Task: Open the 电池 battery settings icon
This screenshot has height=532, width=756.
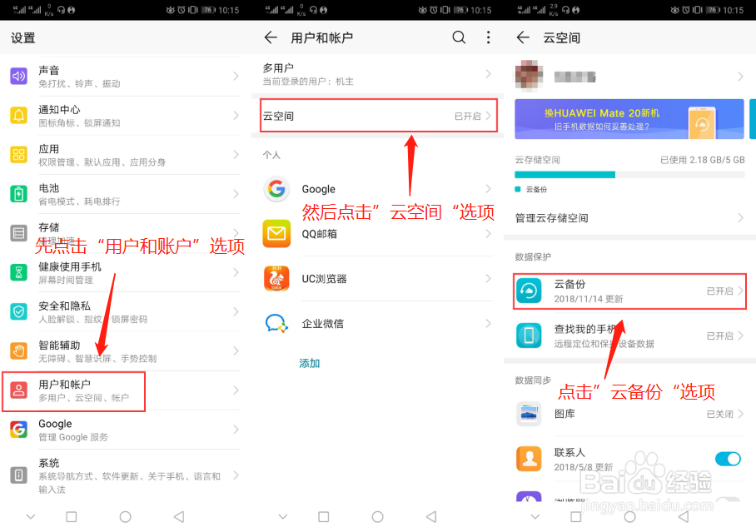Action: coord(18,194)
